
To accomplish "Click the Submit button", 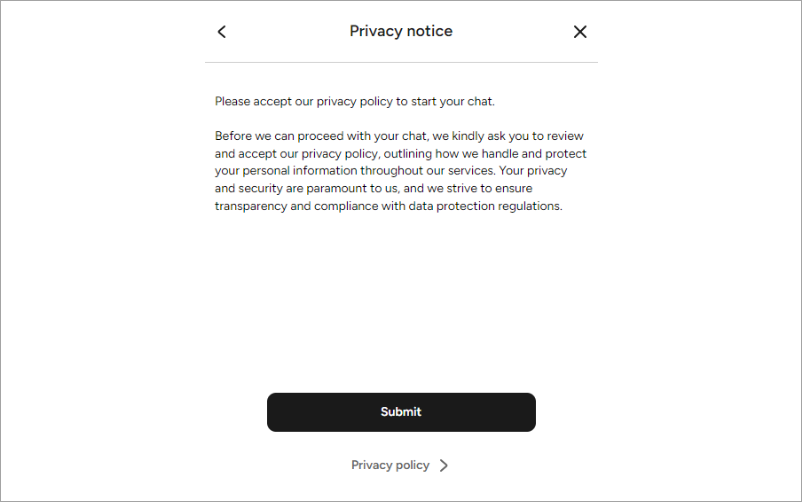I will pyautogui.click(x=401, y=412).
